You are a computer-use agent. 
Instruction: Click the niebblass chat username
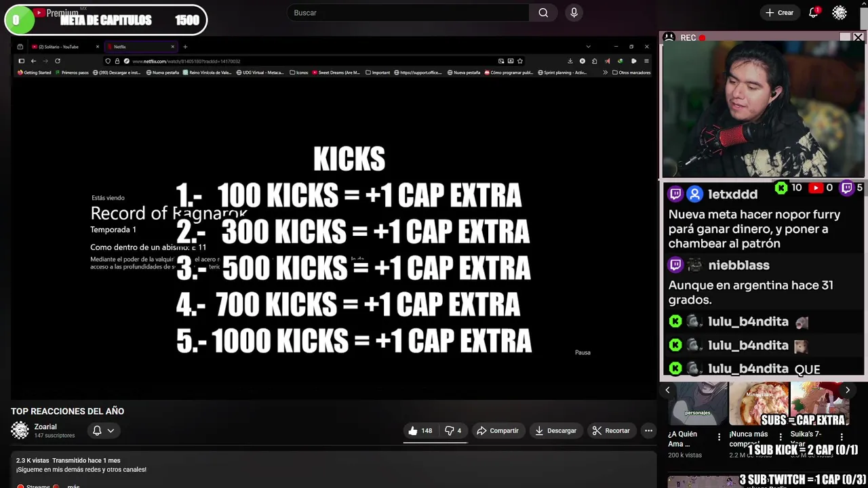tap(738, 265)
